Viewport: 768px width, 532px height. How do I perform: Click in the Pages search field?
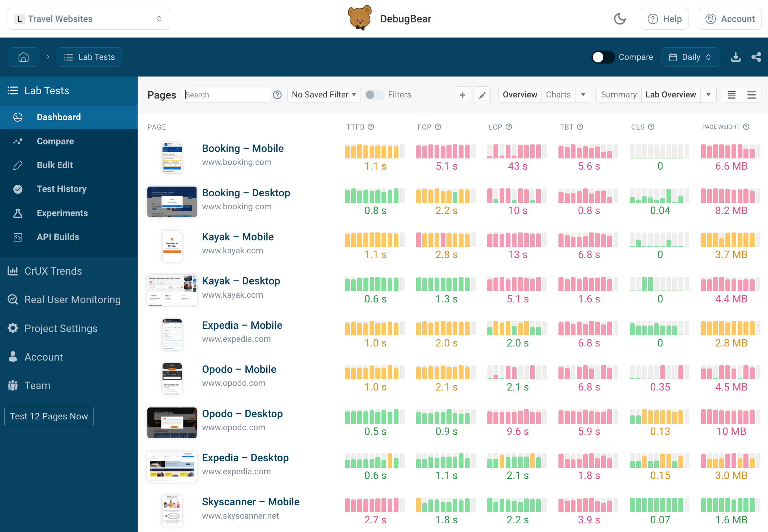tap(226, 95)
